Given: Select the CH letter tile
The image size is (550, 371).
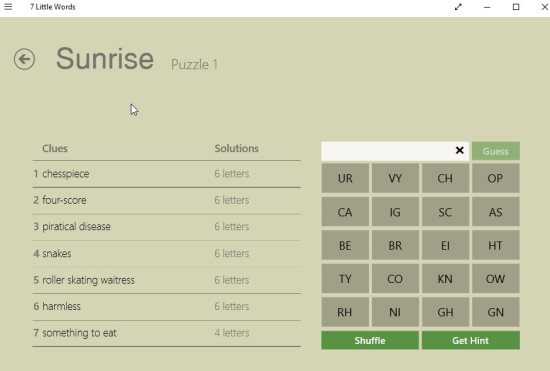Looking at the screenshot, I should [445, 178].
